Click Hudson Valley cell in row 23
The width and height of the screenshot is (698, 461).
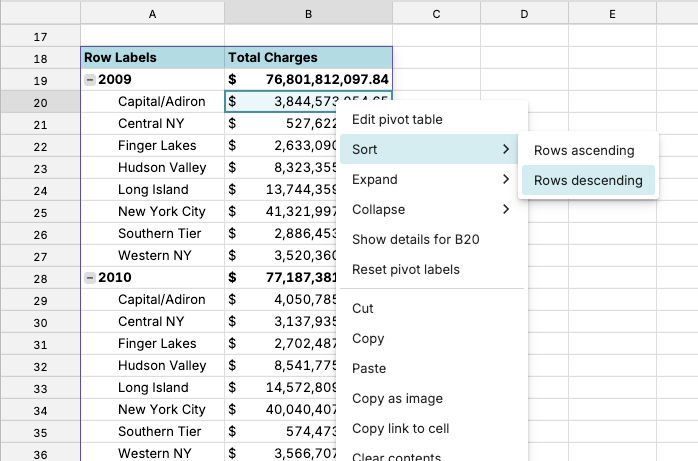pyautogui.click(x=153, y=168)
